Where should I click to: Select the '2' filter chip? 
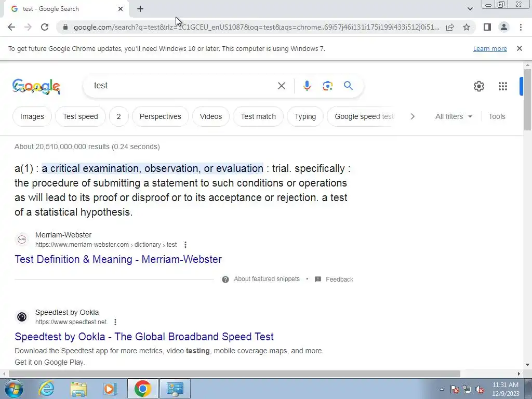[x=119, y=116]
